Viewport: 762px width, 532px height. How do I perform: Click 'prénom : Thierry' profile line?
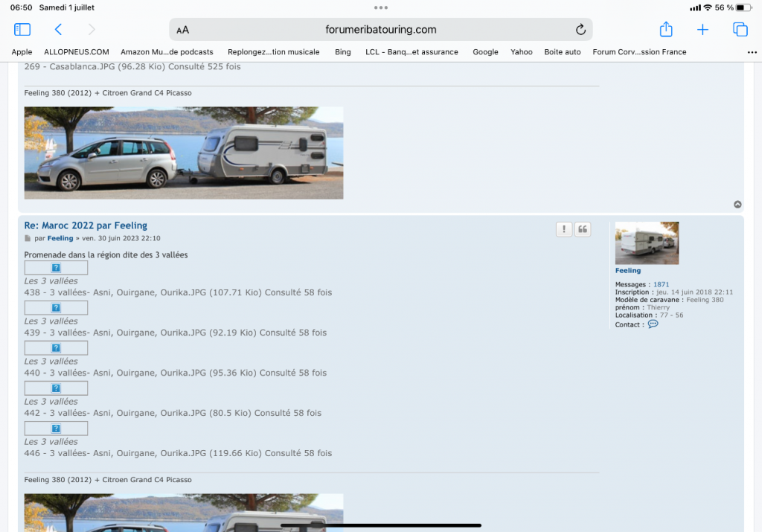click(642, 307)
